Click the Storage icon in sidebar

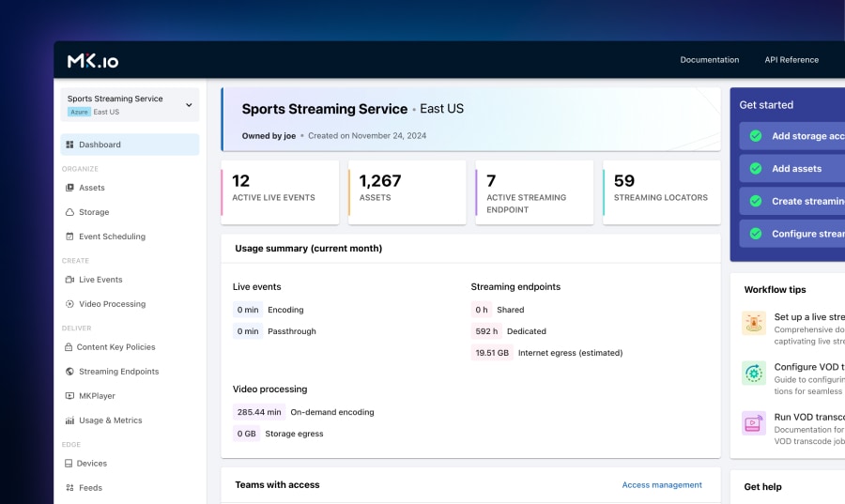tap(69, 212)
